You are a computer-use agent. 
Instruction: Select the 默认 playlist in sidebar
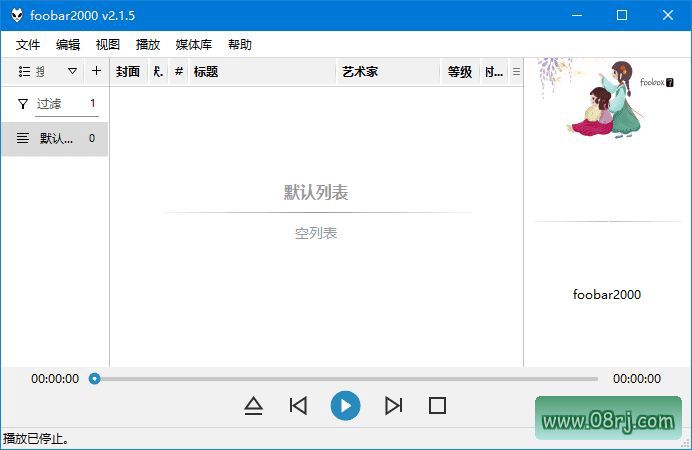(55, 139)
